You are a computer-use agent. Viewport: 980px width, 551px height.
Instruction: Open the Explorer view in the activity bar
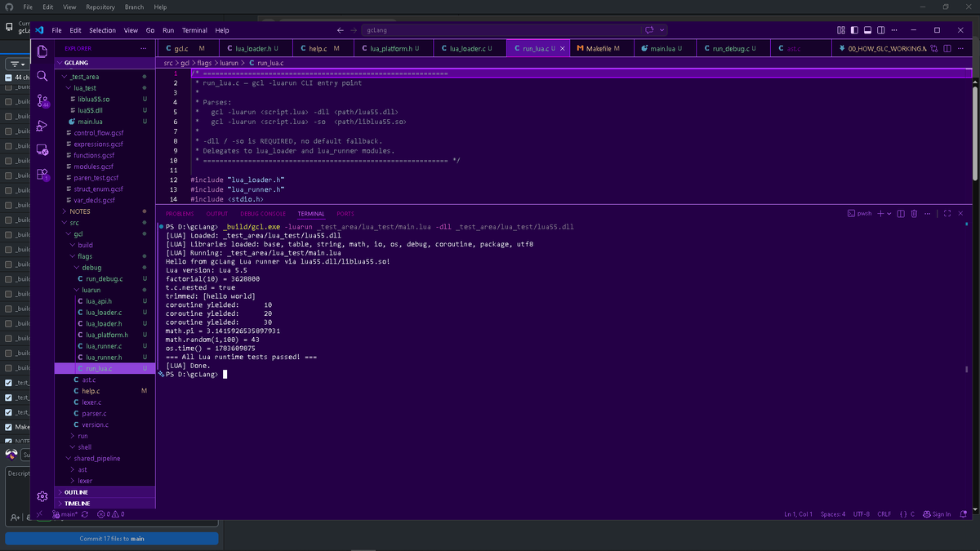[42, 51]
